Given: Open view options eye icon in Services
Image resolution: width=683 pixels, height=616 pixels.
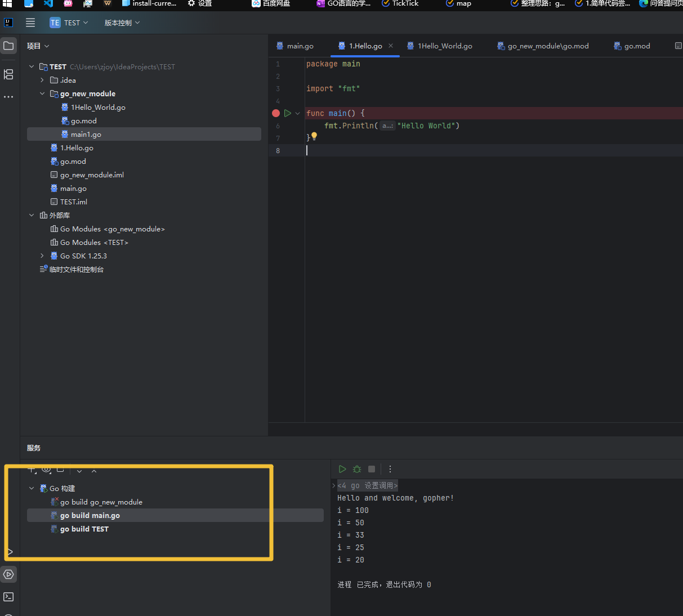Looking at the screenshot, I should 46,469.
